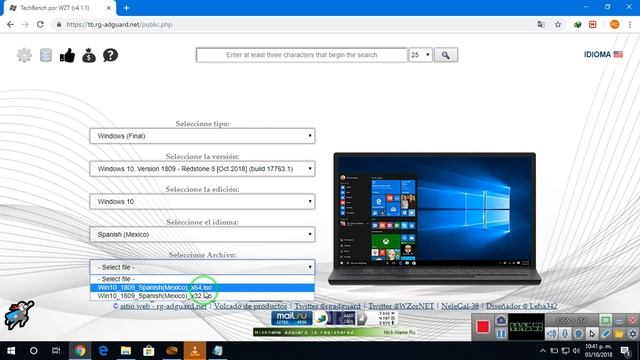640x360 pixels.
Task: Open the 25 results-per-page dropdown
Action: pyautogui.click(x=420, y=55)
